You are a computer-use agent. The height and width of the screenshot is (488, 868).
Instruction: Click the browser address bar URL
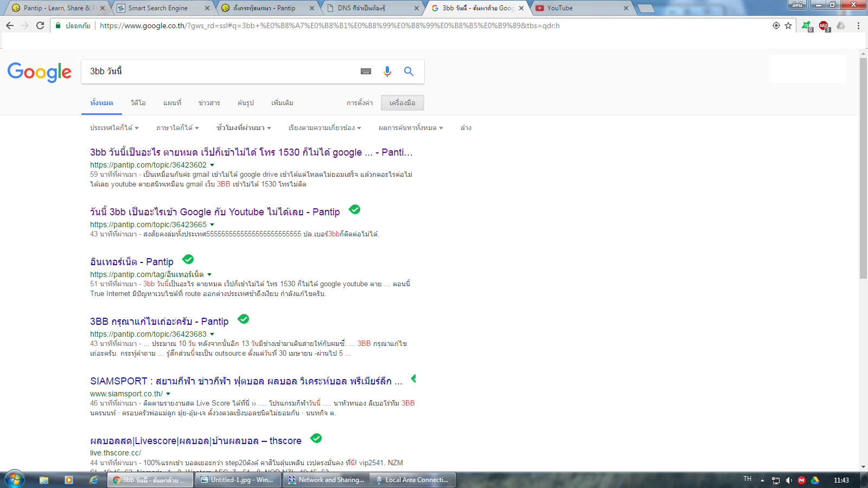pos(330,25)
